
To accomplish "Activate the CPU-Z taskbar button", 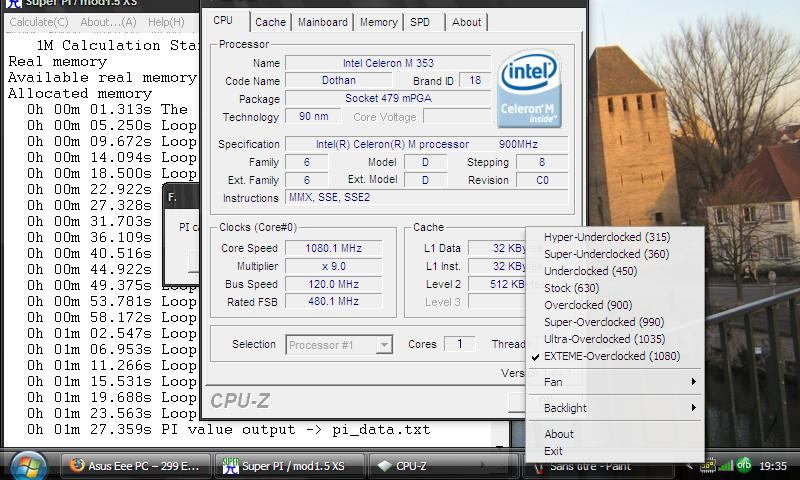I will [x=442, y=466].
